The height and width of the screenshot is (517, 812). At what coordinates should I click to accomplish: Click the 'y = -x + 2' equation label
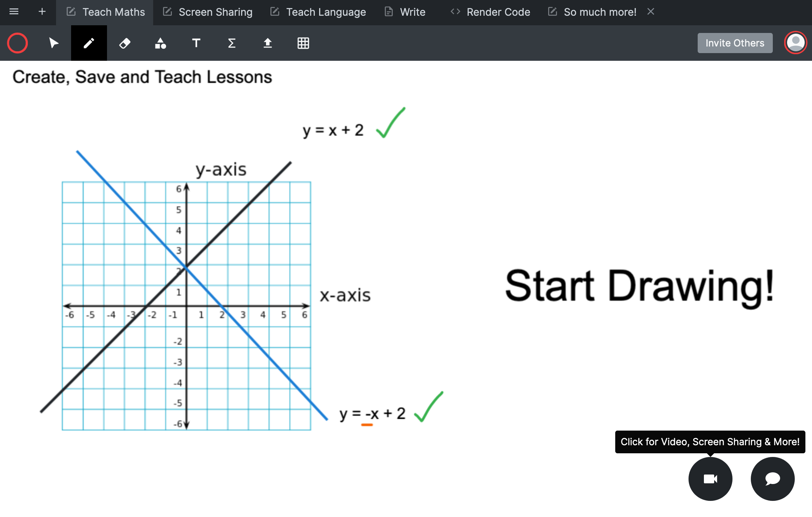372,414
